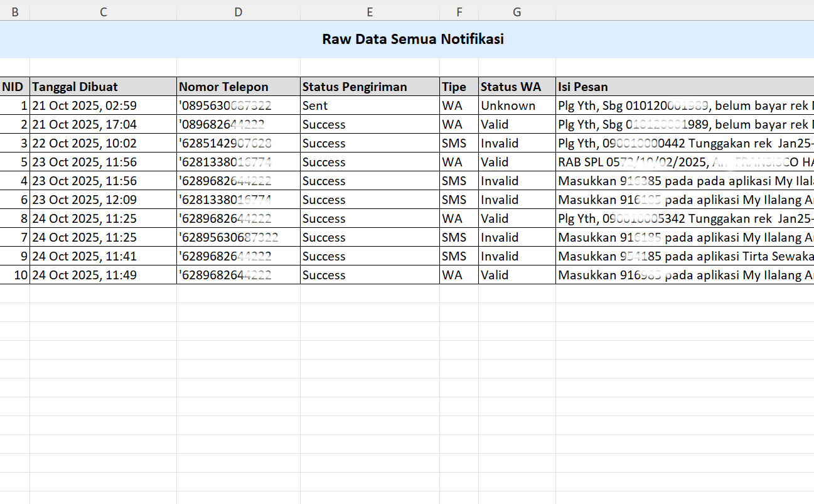Screen dimensions: 814x504
Task: Click the NID header cell
Action: click(x=14, y=87)
